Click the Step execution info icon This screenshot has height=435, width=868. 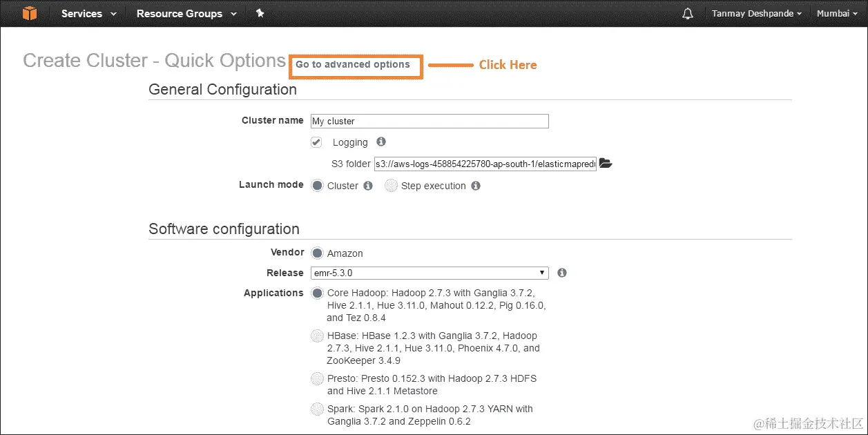click(x=477, y=185)
